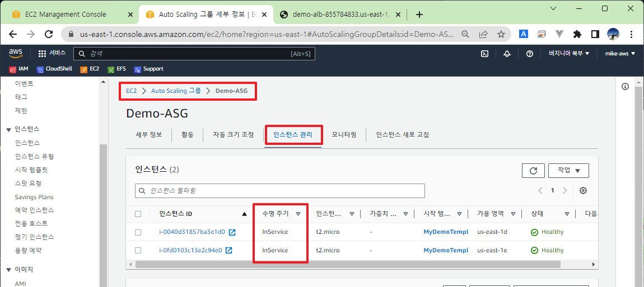Open mike-aws account menu
The width and height of the screenshot is (644, 287).
click(x=620, y=54)
